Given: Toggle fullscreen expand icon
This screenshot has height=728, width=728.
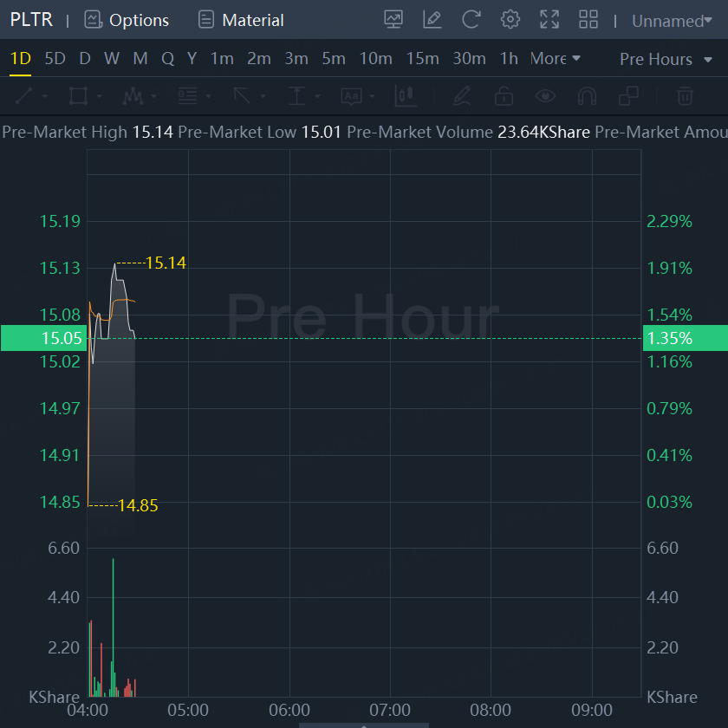Looking at the screenshot, I should point(549,20).
